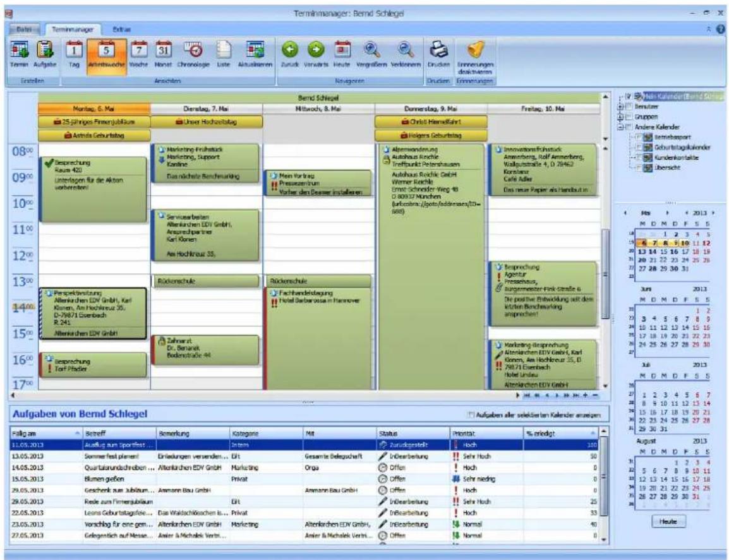This screenshot has height=560, width=729.
Task: Open the Christi Himmelfahrt all-day event
Action: (431, 122)
